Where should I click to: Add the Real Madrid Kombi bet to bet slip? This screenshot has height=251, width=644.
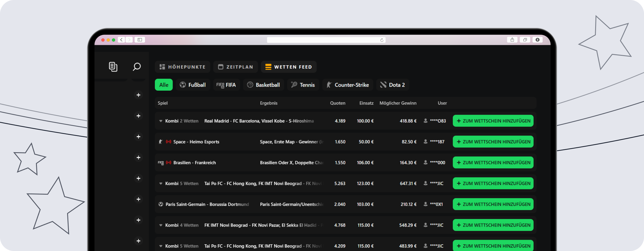[x=493, y=121]
